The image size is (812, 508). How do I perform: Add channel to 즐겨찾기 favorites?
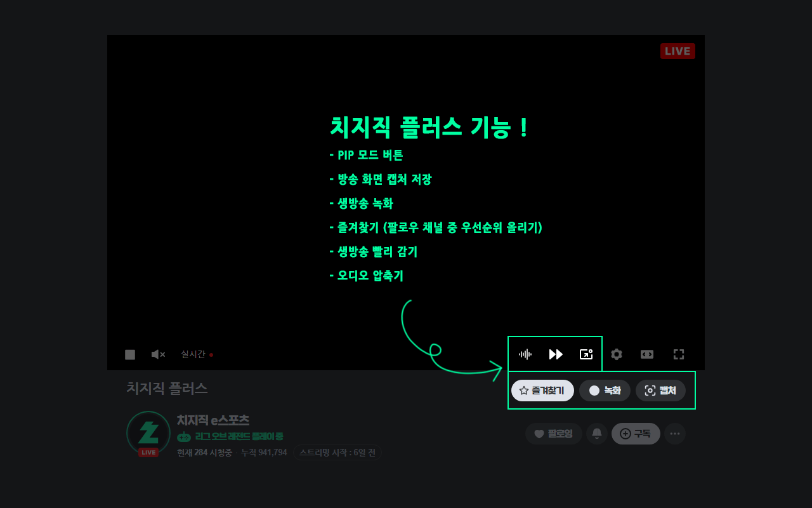click(x=542, y=391)
